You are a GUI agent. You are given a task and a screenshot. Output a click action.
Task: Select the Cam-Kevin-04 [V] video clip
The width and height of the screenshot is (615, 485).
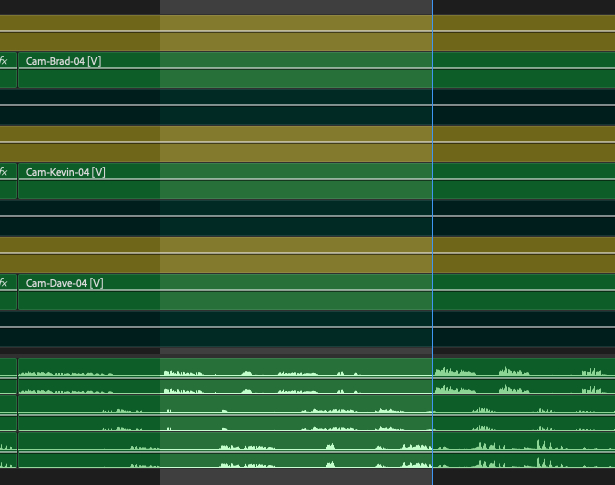pos(250,181)
